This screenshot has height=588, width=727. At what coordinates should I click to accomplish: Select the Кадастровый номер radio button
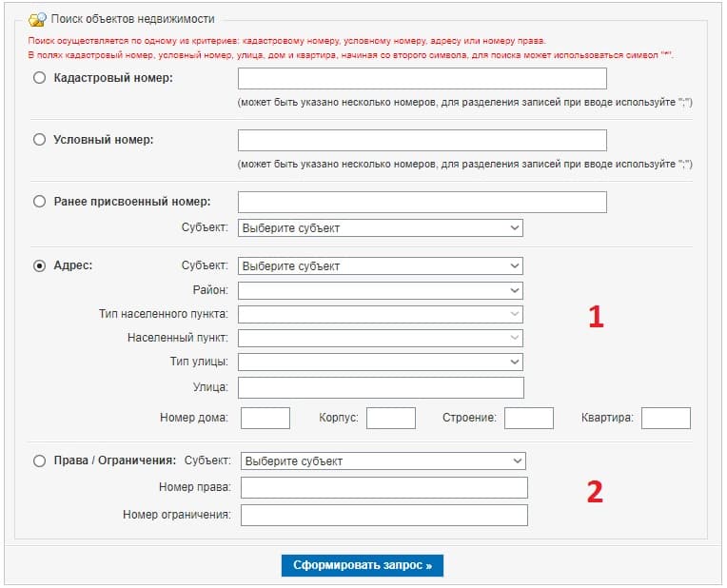click(x=39, y=78)
